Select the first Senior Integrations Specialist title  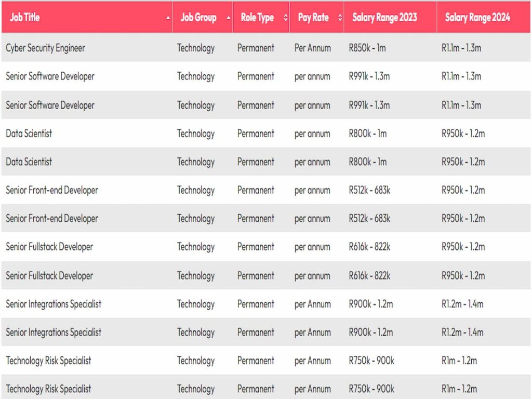[54, 304]
